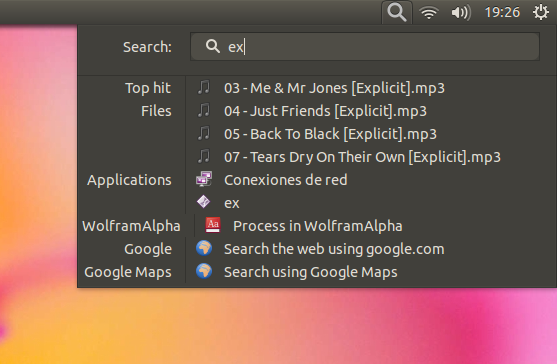Select Search using Google Maps
The image size is (557, 364).
coord(310,272)
